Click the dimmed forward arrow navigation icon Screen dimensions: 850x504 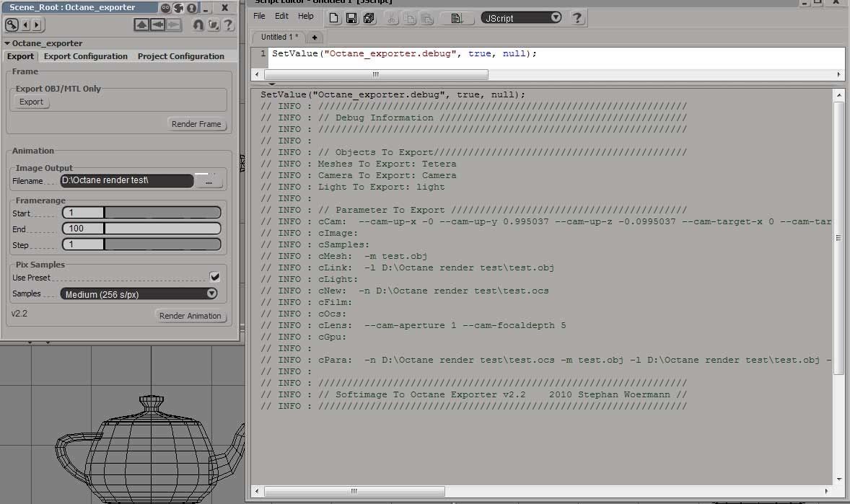click(173, 25)
